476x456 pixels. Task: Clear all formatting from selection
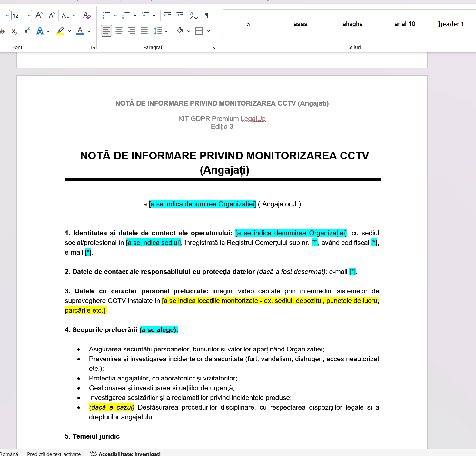pyautogui.click(x=87, y=15)
